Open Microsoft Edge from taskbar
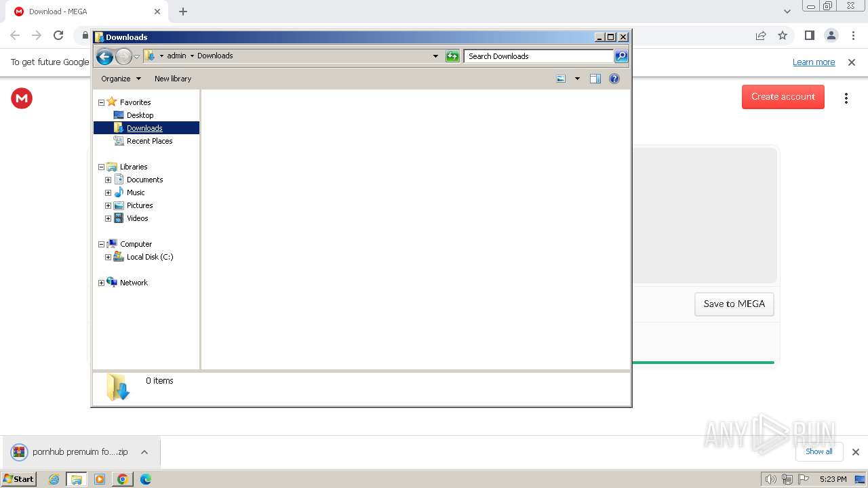Screen dimensions: 868x488 coord(145,479)
